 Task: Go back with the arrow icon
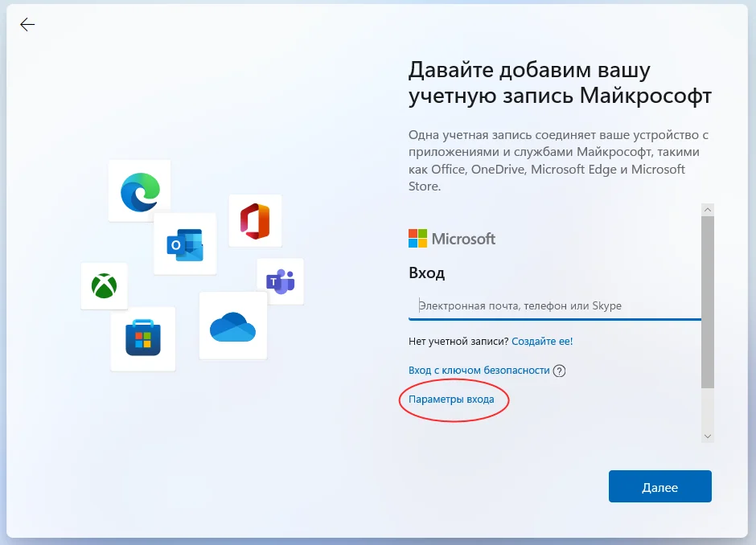27,25
